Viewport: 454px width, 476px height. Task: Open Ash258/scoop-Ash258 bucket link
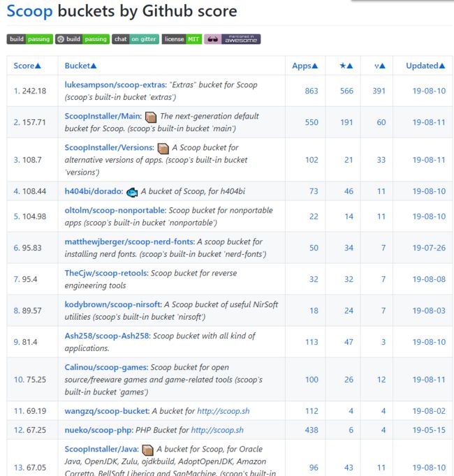(108, 336)
